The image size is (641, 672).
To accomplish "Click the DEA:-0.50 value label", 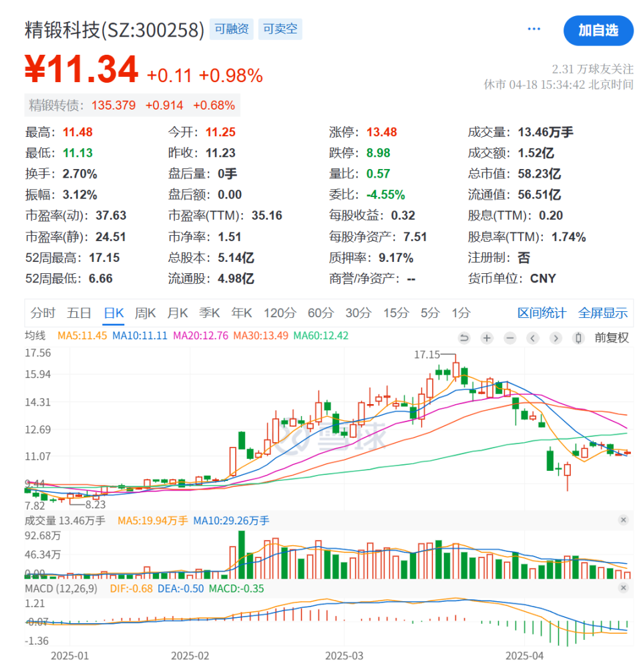I will tap(181, 589).
